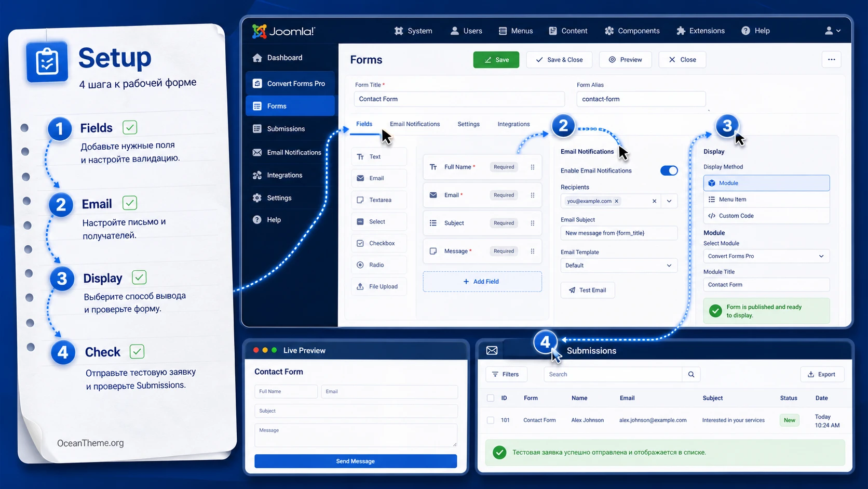The image size is (868, 489).
Task: Select the Textarea field type
Action: (379, 200)
